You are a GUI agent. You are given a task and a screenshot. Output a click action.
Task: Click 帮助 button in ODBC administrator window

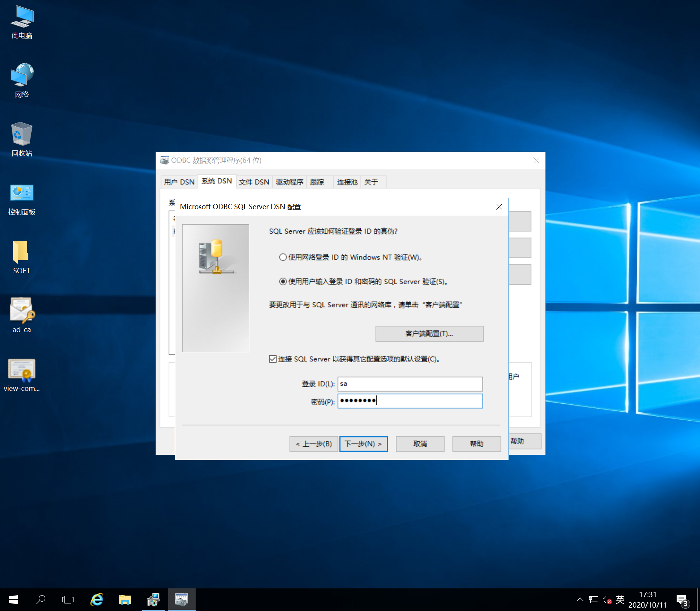coord(525,441)
